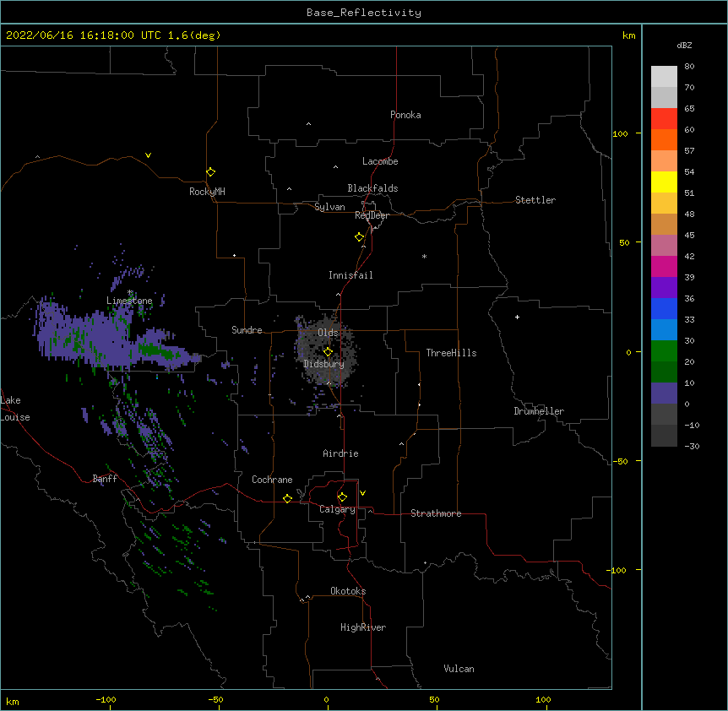Click the -30 value in the dBZ legend

click(x=692, y=447)
